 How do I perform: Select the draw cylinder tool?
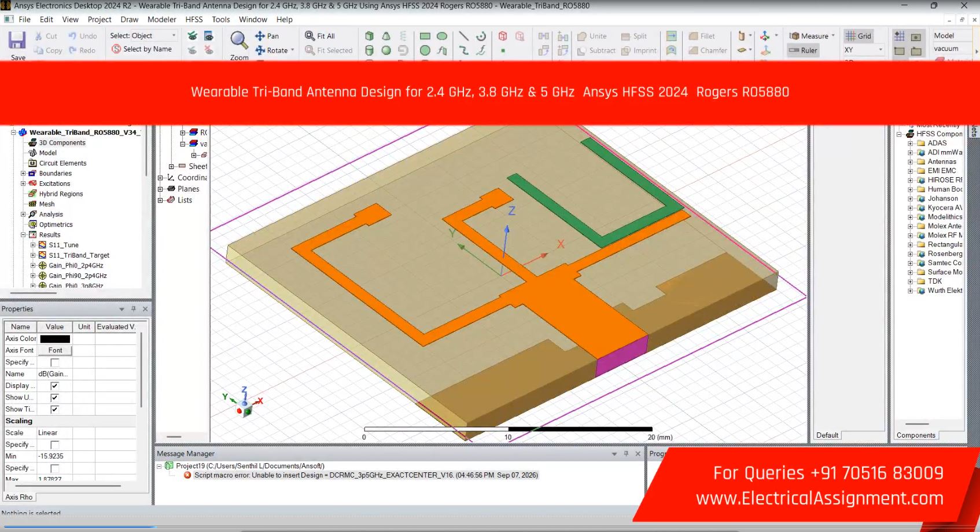pos(370,50)
